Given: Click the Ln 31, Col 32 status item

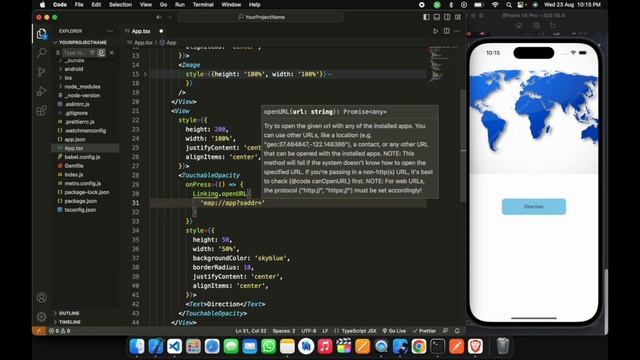Looking at the screenshot, I should [251, 331].
